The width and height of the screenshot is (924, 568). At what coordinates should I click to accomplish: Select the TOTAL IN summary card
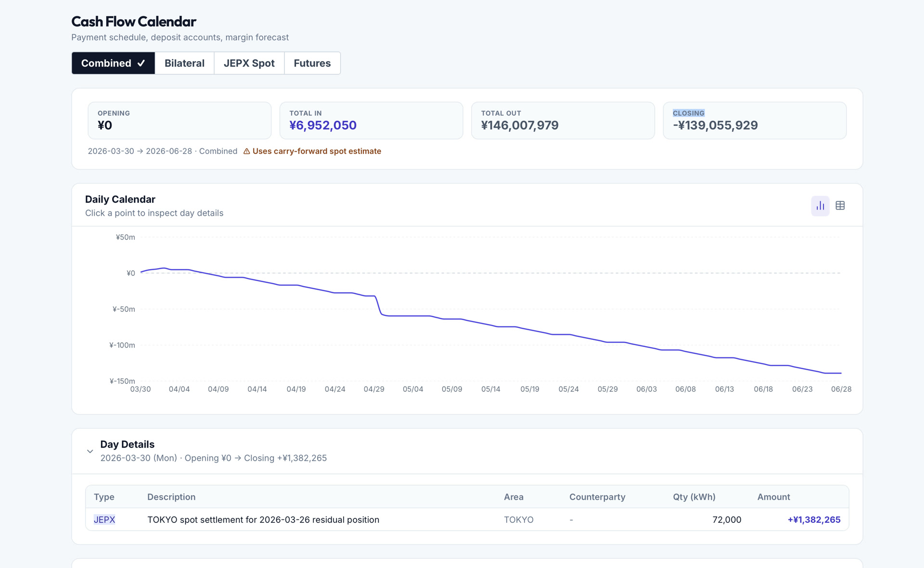pos(371,120)
